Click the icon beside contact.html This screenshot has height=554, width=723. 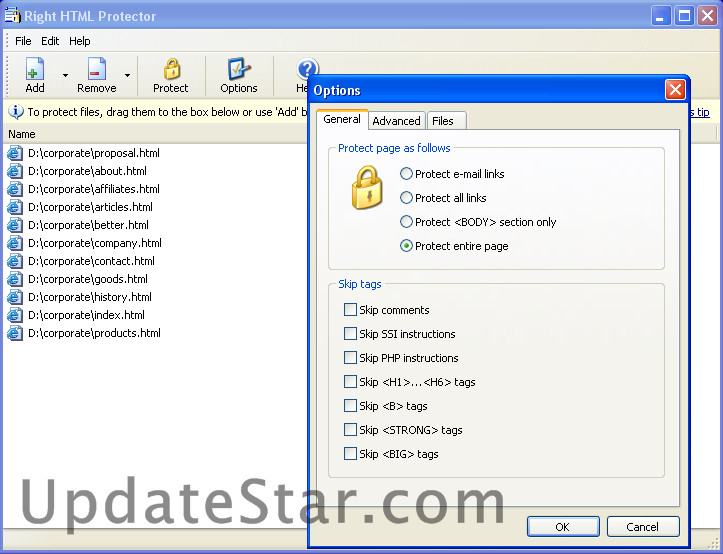point(15,261)
